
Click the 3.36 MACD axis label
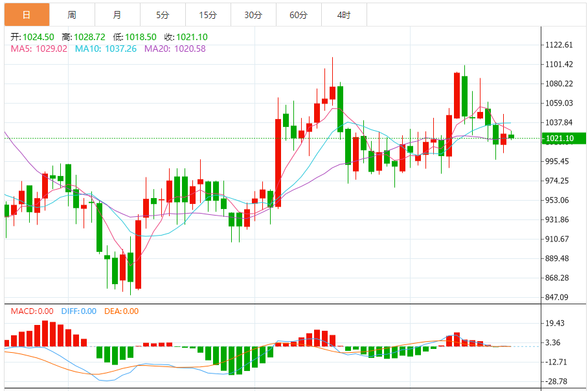(553, 342)
